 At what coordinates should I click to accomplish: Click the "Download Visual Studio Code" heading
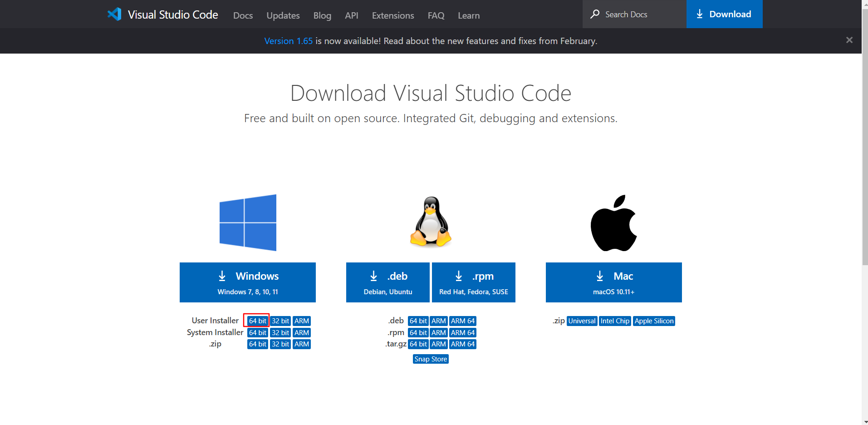pos(431,93)
